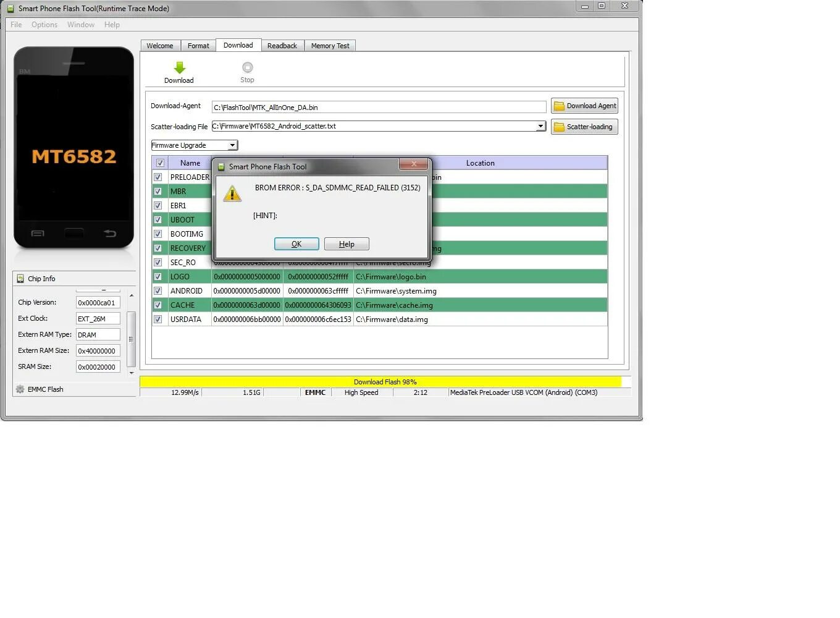This screenshot has width=840, height=618.
Task: Click the MediaTek PreLoader USB VCOM status
Action: pos(524,392)
